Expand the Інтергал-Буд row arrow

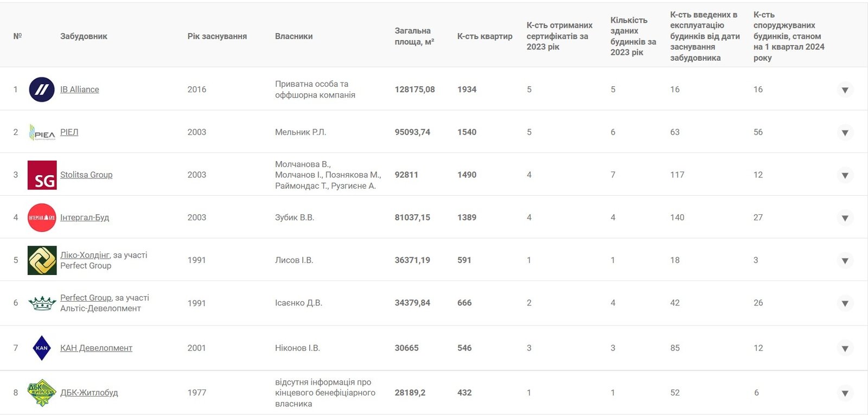[845, 218]
